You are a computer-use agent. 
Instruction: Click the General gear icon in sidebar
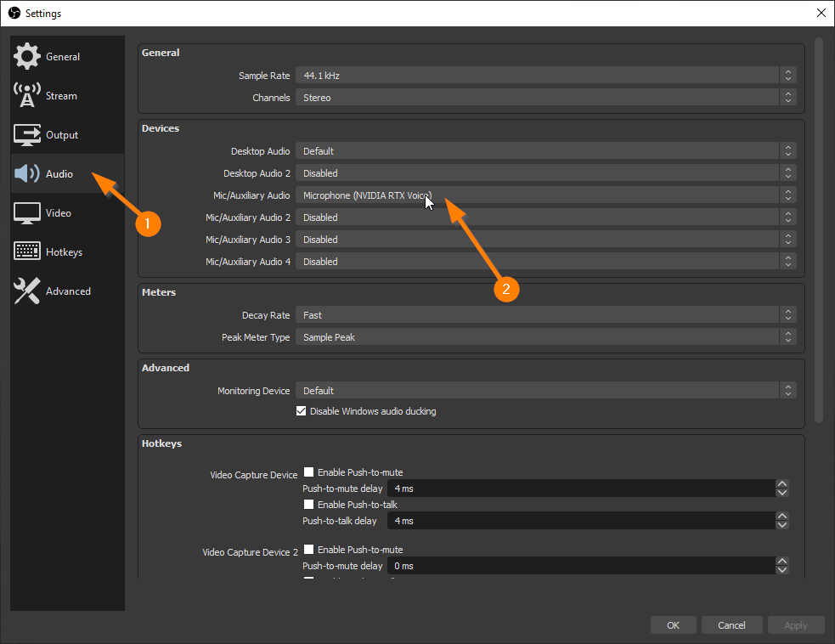pos(26,56)
